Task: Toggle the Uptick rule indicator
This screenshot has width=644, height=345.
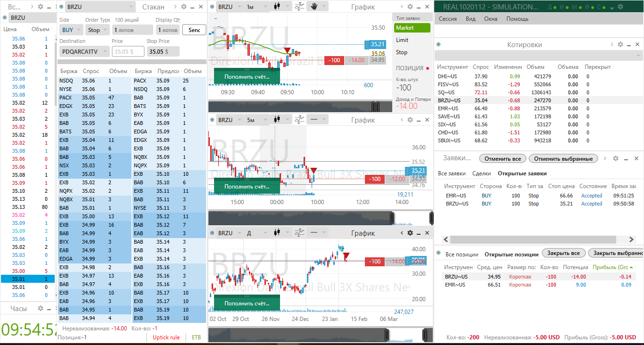Action: [166, 337]
